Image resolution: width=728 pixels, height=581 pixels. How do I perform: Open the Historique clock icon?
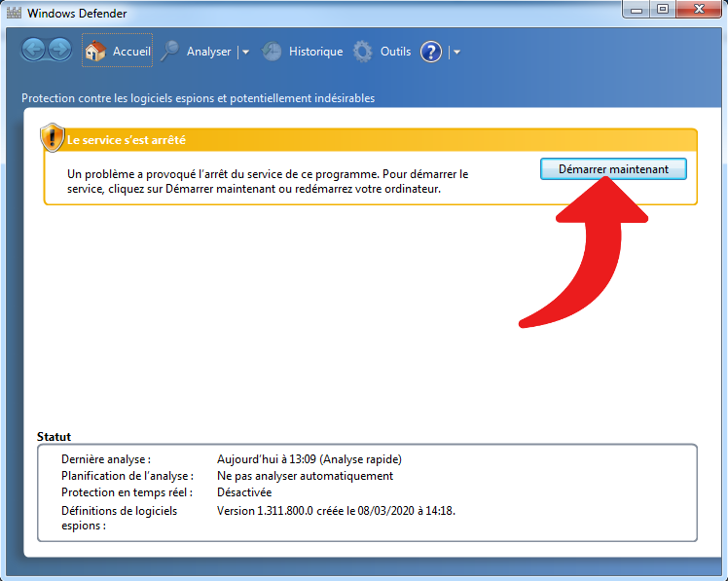(x=272, y=51)
